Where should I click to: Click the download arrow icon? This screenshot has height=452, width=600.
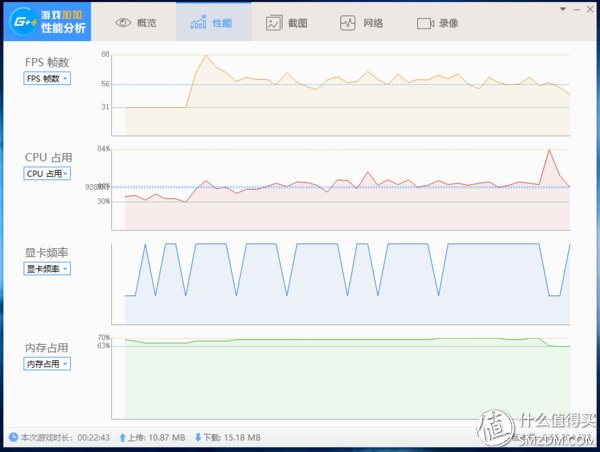click(x=198, y=437)
